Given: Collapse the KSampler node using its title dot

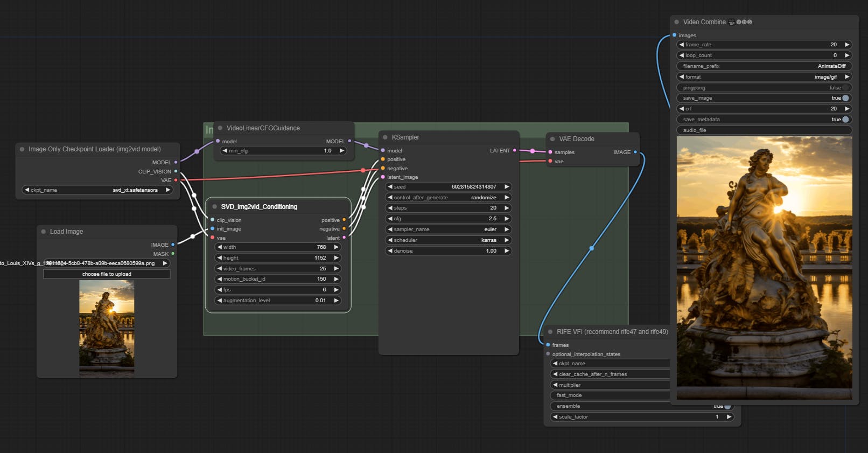Looking at the screenshot, I should (385, 137).
